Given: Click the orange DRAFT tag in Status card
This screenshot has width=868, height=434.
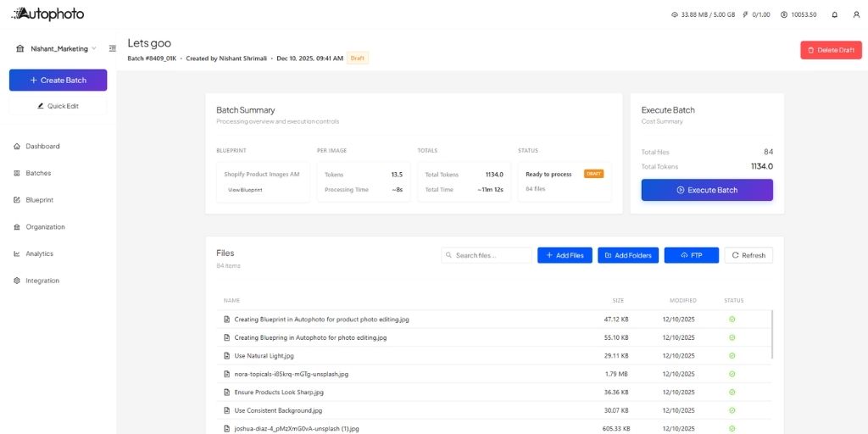Looking at the screenshot, I should 593,174.
